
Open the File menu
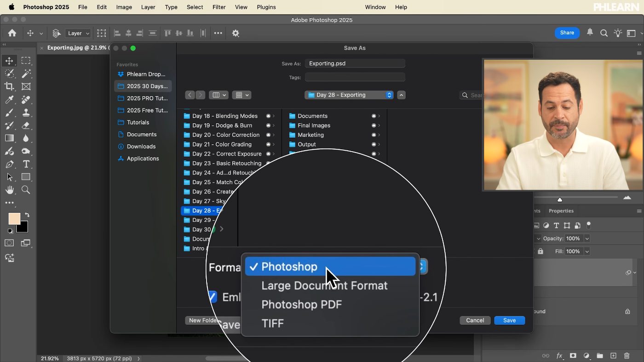click(83, 7)
